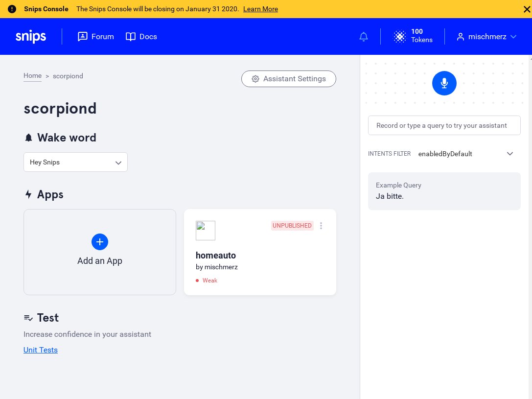Expand the Hey Snips wake word dropdown
532x399 pixels.
click(x=76, y=162)
